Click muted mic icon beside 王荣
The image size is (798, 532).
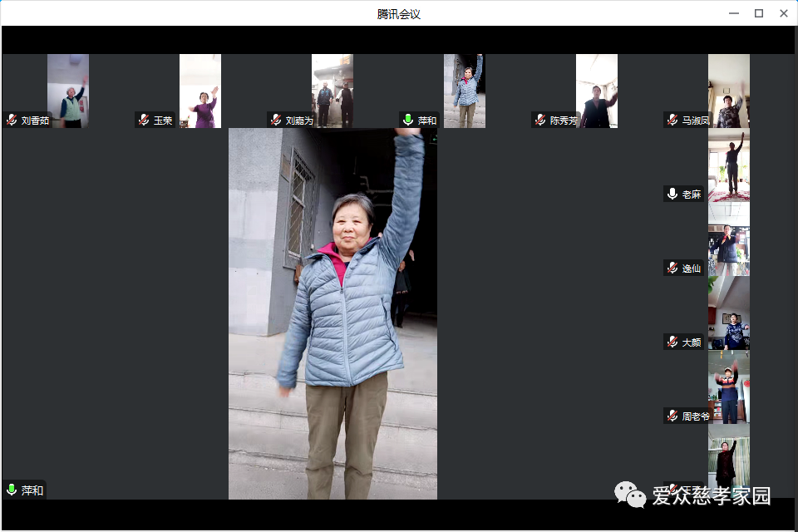click(144, 120)
